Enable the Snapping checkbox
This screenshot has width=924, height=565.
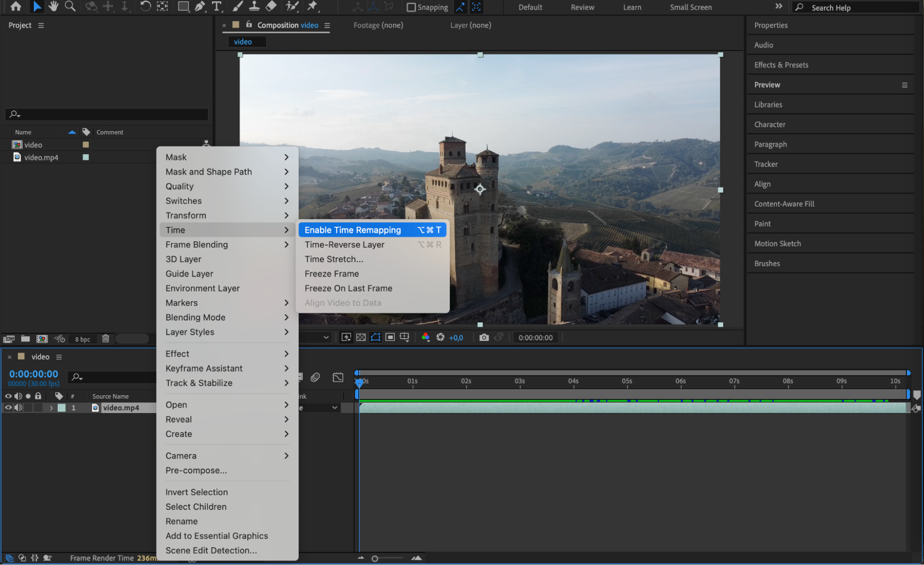click(x=411, y=7)
